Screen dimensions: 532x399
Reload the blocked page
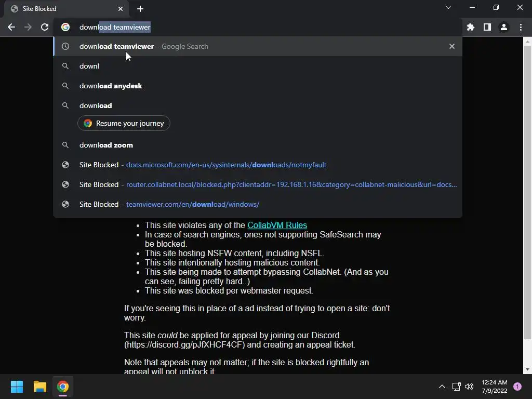[x=45, y=27]
